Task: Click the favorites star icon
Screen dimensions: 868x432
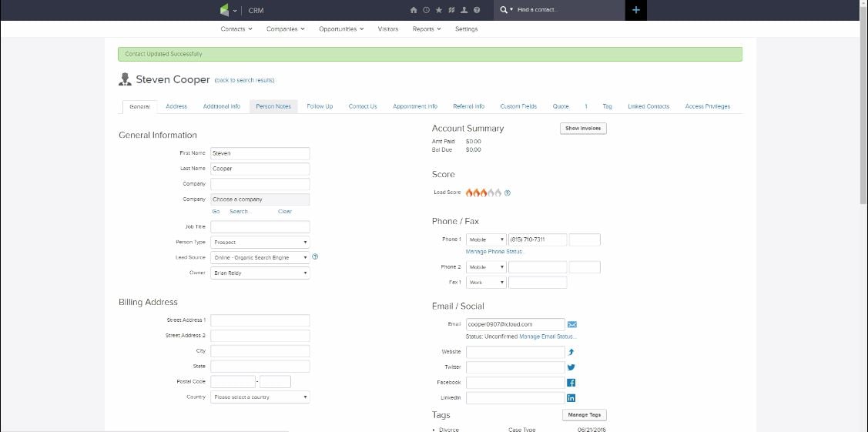Action: [x=439, y=10]
